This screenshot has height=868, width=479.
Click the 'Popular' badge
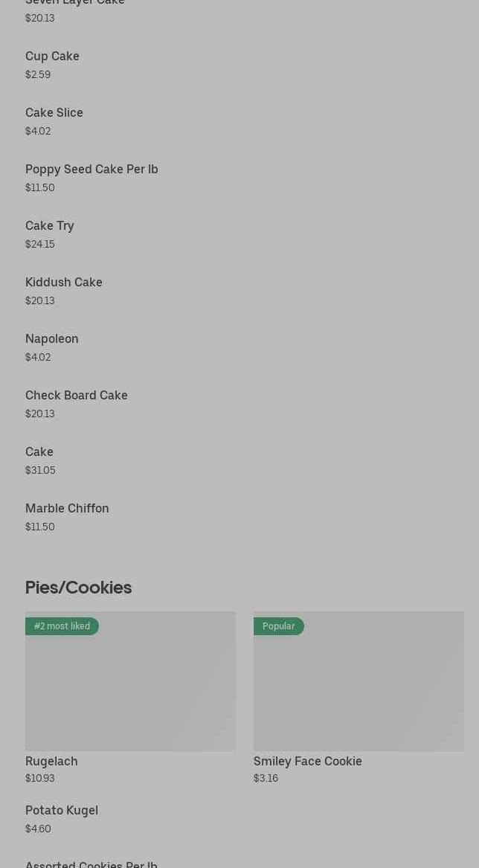click(279, 626)
